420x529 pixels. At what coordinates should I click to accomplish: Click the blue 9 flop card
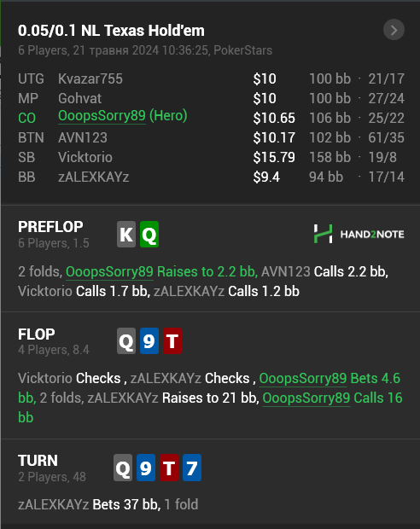pos(149,340)
